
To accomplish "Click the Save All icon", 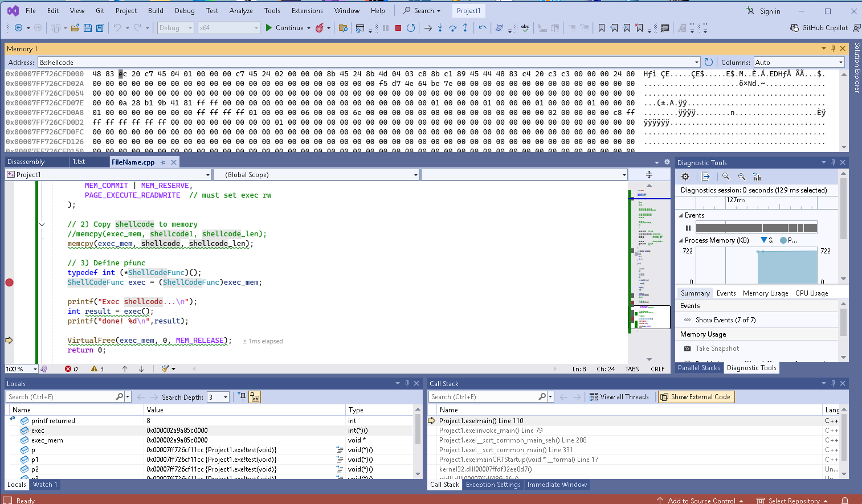I will pos(100,27).
